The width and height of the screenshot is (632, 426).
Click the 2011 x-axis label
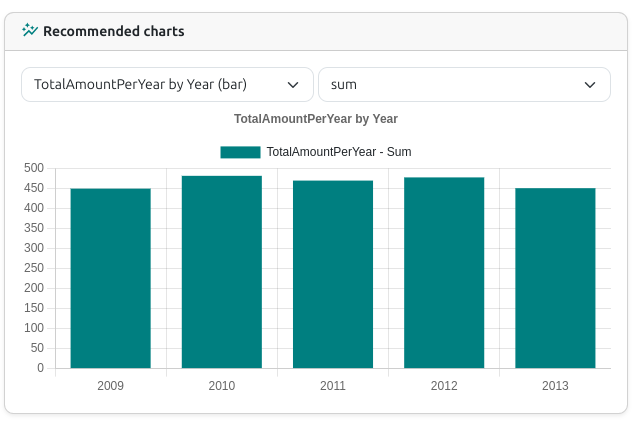[x=333, y=386]
